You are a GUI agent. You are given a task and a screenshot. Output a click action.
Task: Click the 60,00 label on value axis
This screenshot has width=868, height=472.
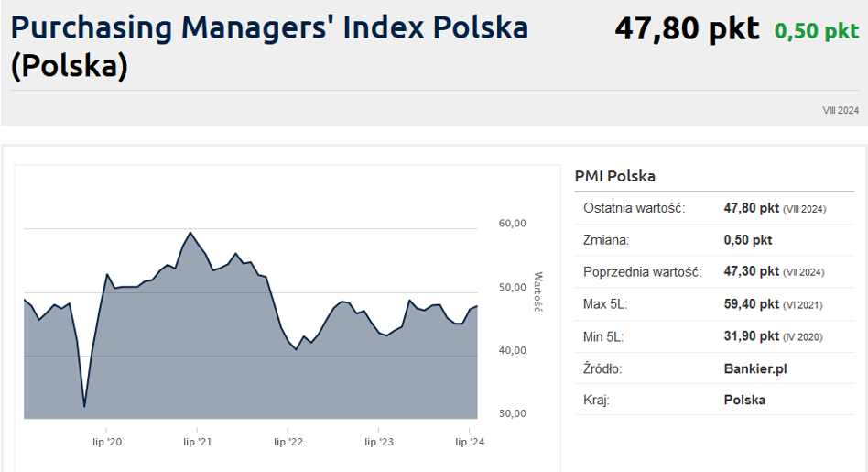[512, 224]
